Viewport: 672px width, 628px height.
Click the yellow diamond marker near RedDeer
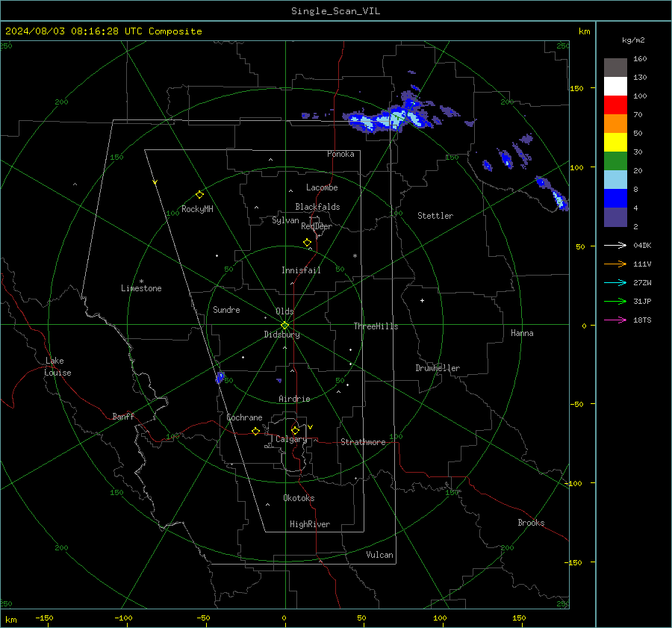[x=307, y=243]
